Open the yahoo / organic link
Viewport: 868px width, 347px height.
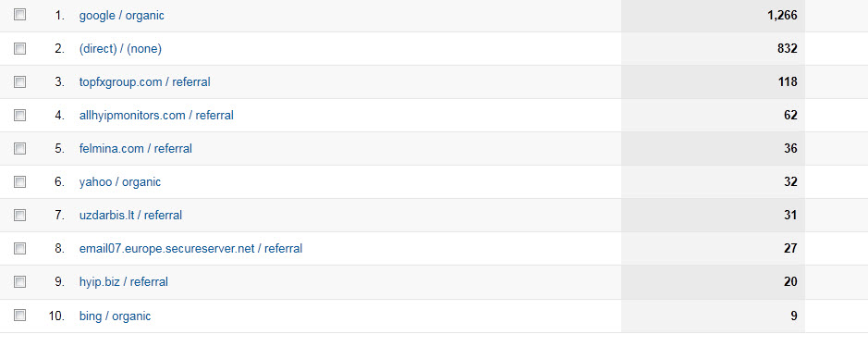[120, 181]
